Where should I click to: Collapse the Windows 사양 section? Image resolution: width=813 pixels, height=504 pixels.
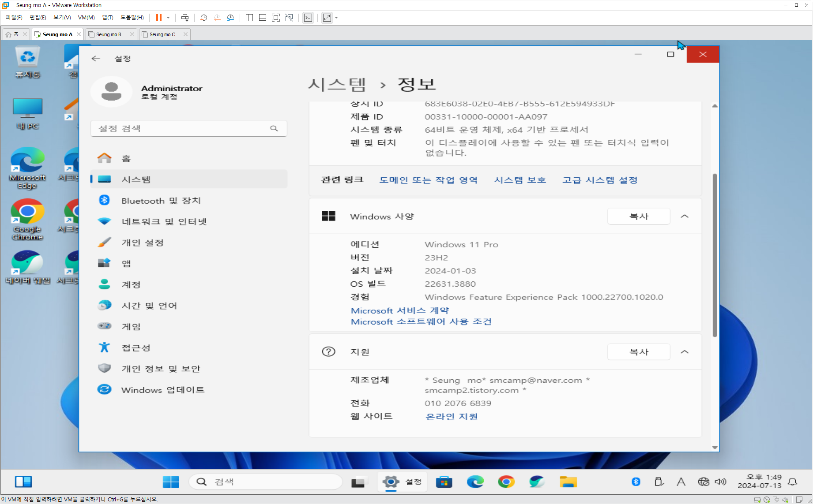[x=685, y=216]
